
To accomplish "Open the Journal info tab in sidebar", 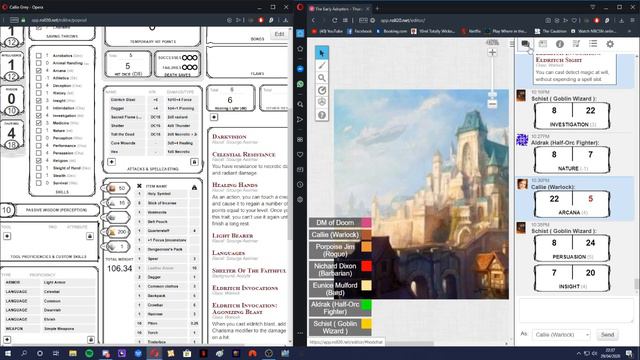I will [560, 44].
